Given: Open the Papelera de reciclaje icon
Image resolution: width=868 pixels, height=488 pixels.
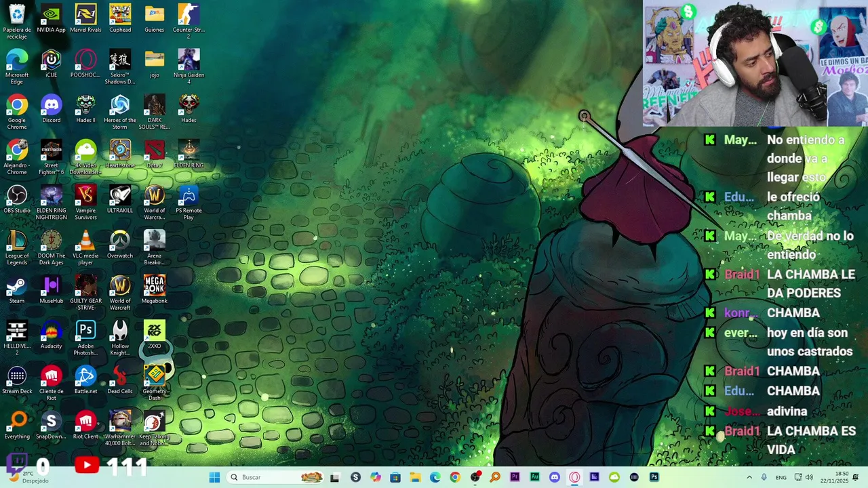Looking at the screenshot, I should coord(17,22).
